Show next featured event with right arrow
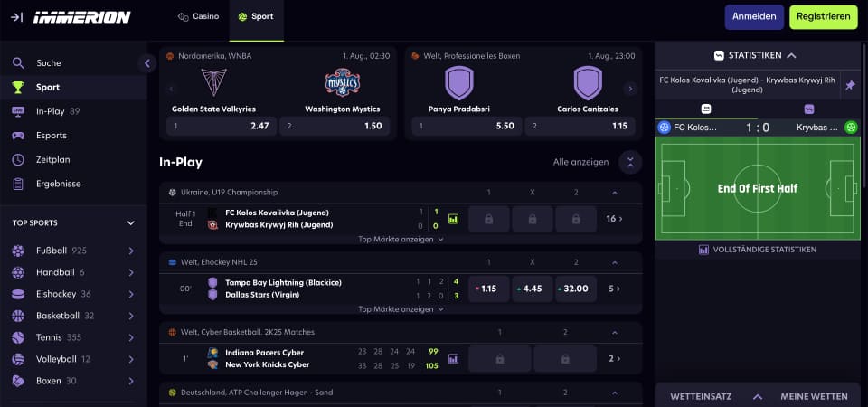Image resolution: width=868 pixels, height=407 pixels. tap(629, 89)
